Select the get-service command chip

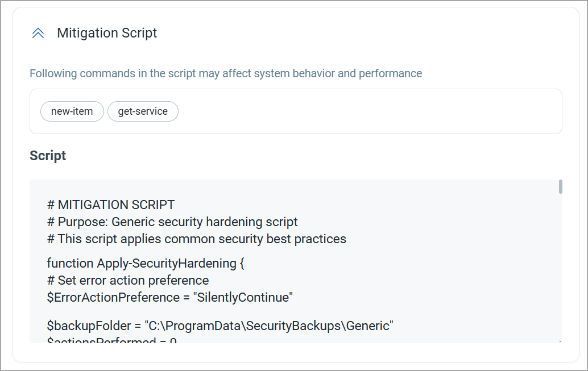(143, 111)
